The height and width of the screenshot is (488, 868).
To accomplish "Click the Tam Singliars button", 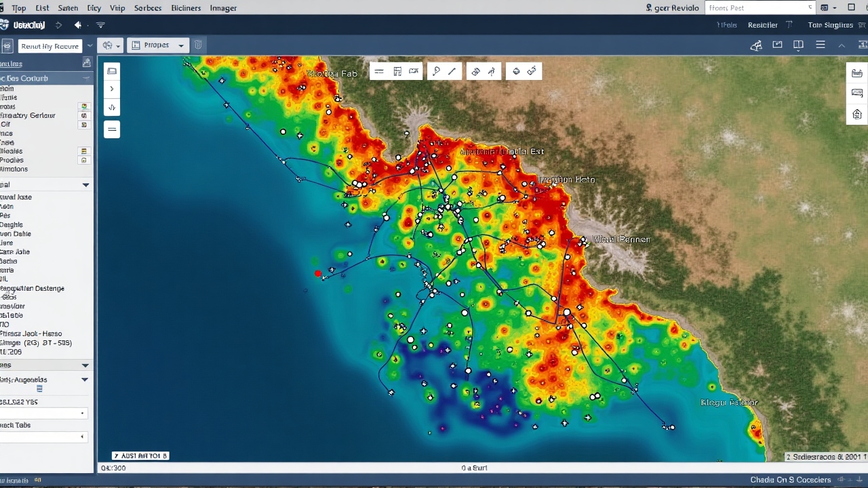I will pyautogui.click(x=830, y=25).
